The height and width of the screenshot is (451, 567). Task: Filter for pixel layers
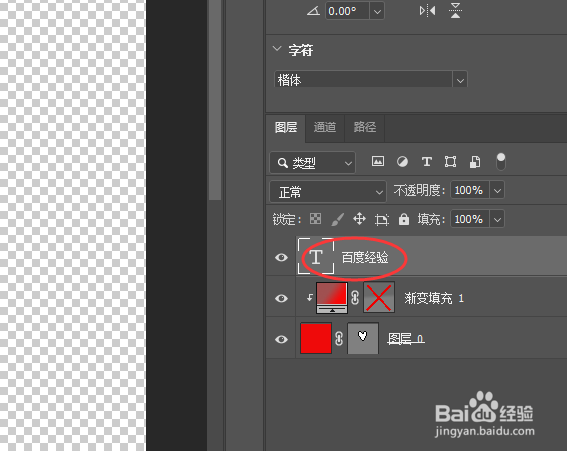(x=378, y=161)
